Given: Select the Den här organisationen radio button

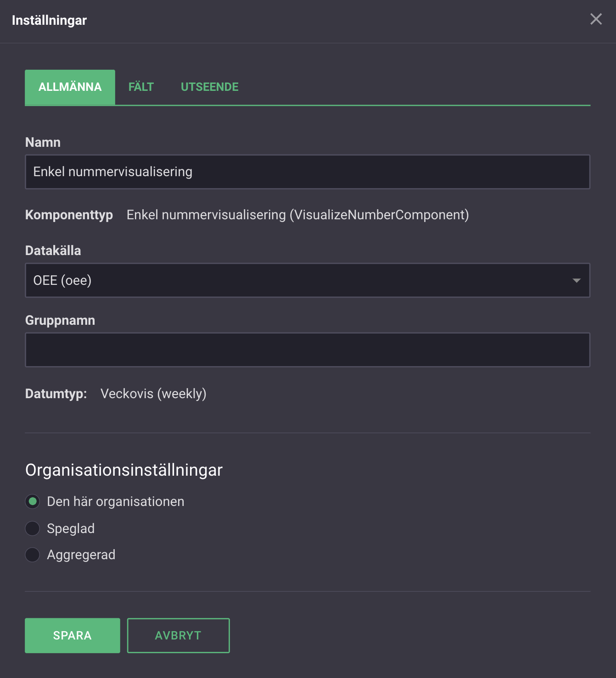Looking at the screenshot, I should (33, 501).
